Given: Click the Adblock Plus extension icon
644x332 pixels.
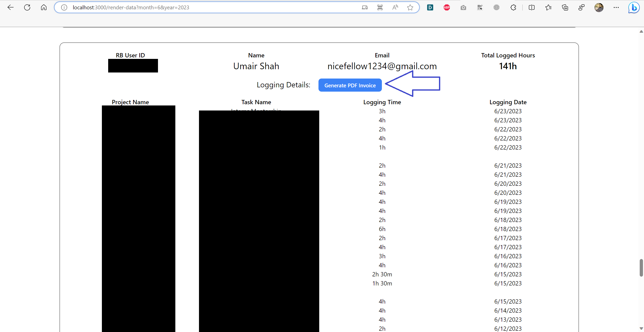Looking at the screenshot, I should pos(447,7).
